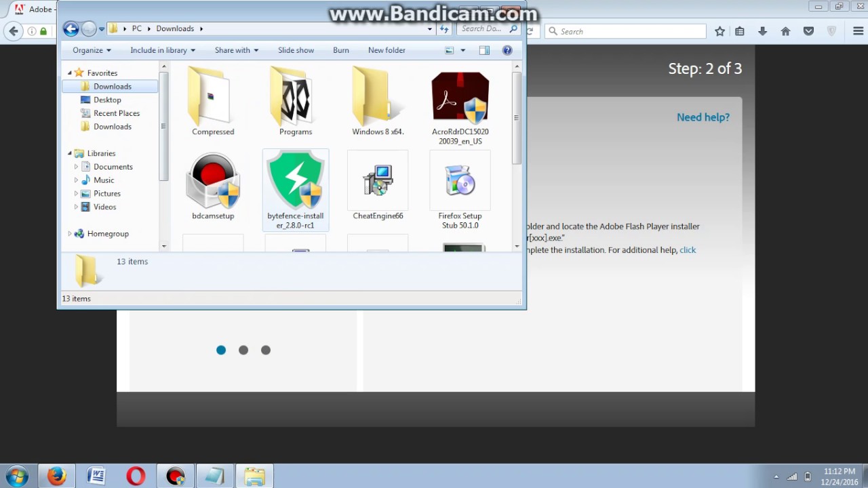Select Firefox Setup Stub 50.1.0 file

[460, 190]
